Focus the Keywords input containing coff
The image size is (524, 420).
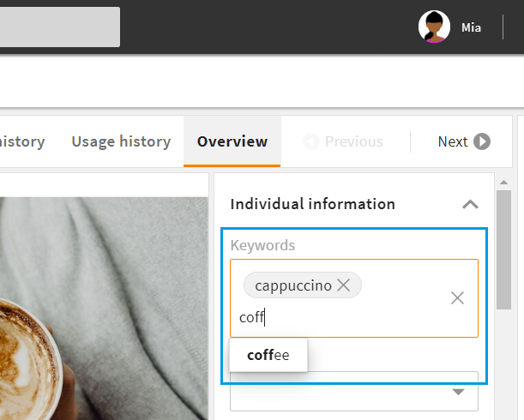click(343, 318)
